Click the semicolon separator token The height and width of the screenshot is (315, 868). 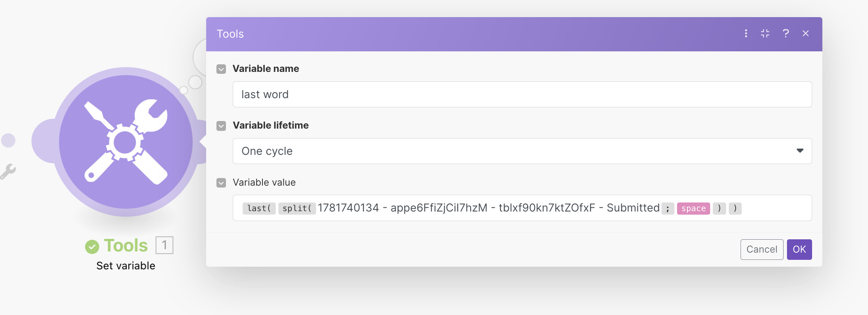pyautogui.click(x=668, y=208)
